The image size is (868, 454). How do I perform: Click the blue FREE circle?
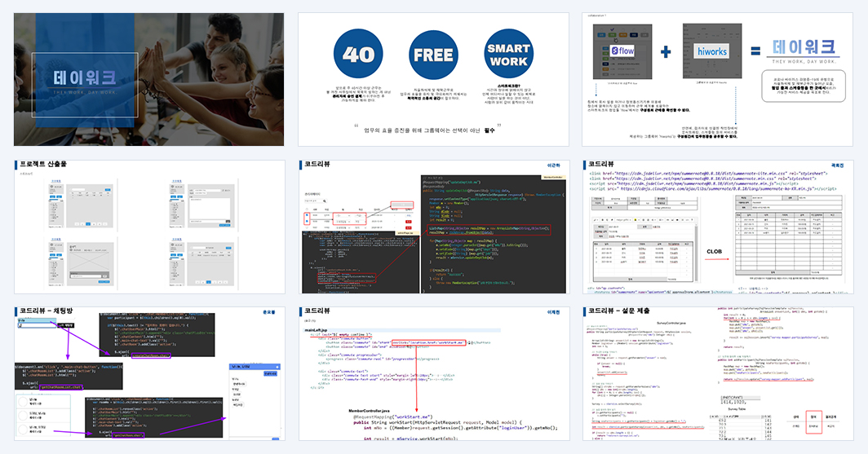click(x=433, y=55)
